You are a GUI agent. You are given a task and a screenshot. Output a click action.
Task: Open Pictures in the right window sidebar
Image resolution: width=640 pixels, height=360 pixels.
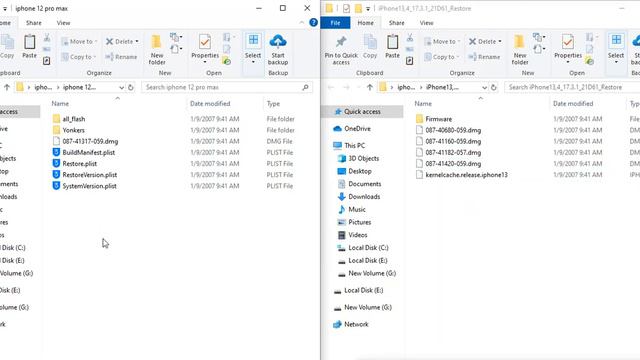point(360,222)
